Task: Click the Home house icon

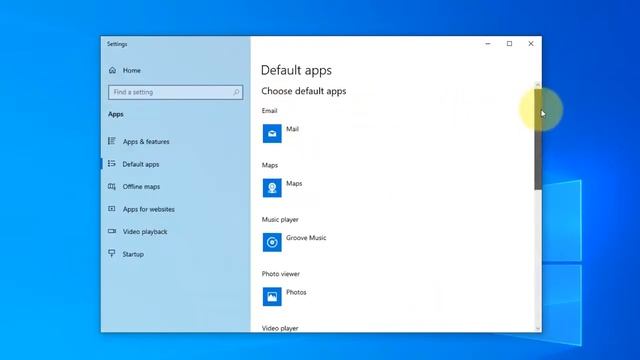Action: point(112,70)
